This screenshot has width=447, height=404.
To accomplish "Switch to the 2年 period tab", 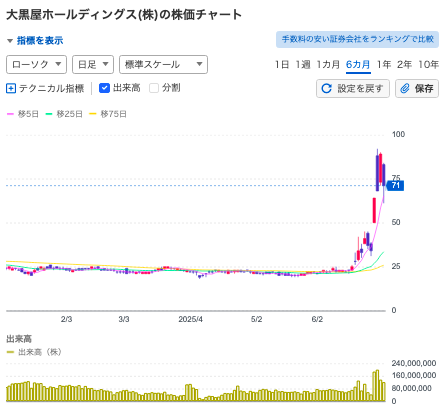I will tap(404, 64).
